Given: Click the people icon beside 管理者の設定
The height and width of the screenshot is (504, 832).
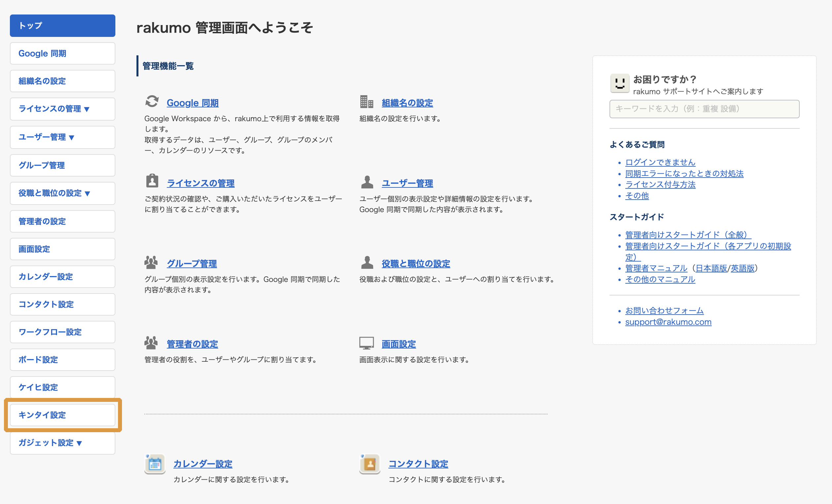Looking at the screenshot, I should coord(151,342).
